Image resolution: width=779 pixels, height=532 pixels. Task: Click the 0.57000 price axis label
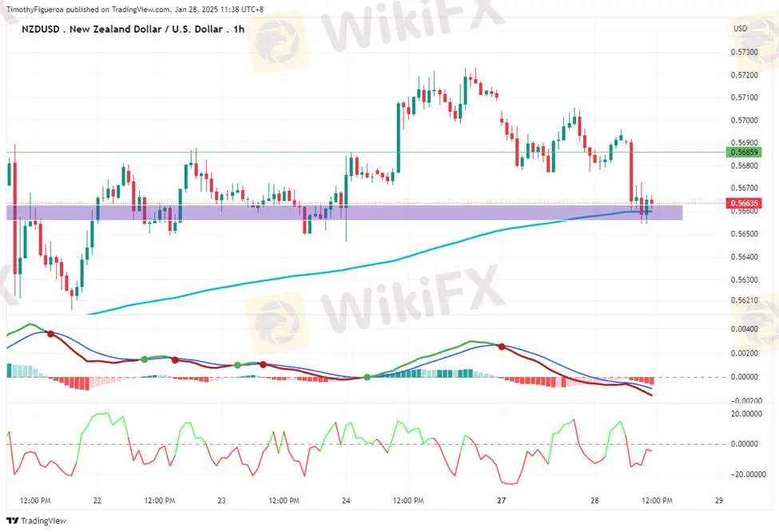[745, 120]
